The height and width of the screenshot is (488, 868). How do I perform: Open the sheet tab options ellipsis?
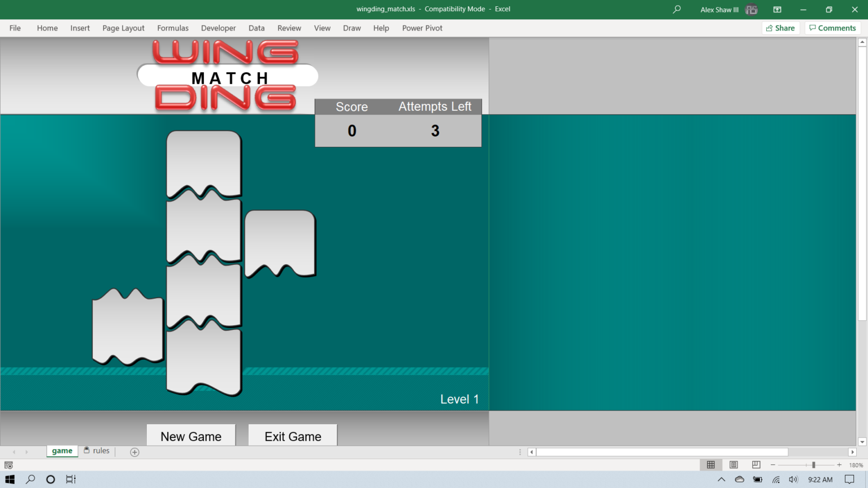(x=519, y=452)
